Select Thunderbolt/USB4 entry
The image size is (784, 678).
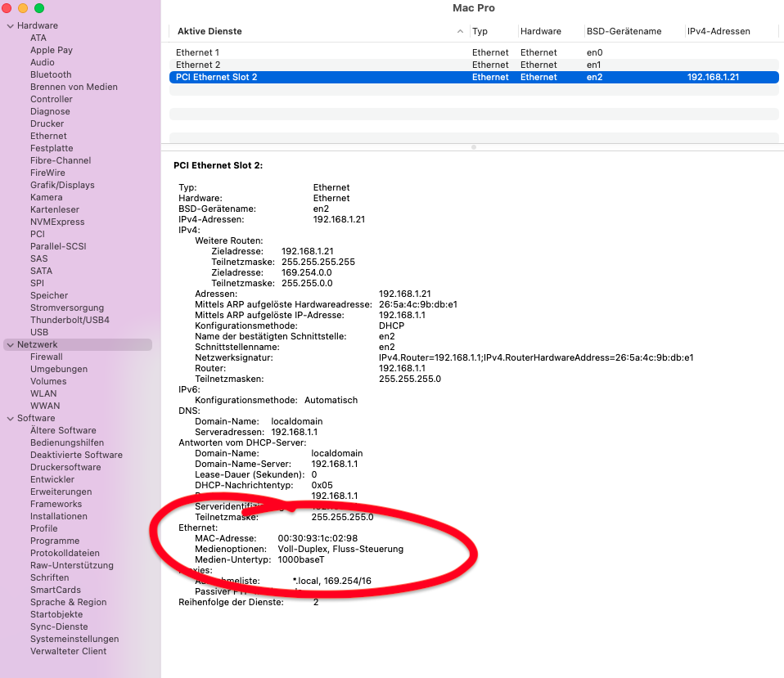tap(70, 320)
